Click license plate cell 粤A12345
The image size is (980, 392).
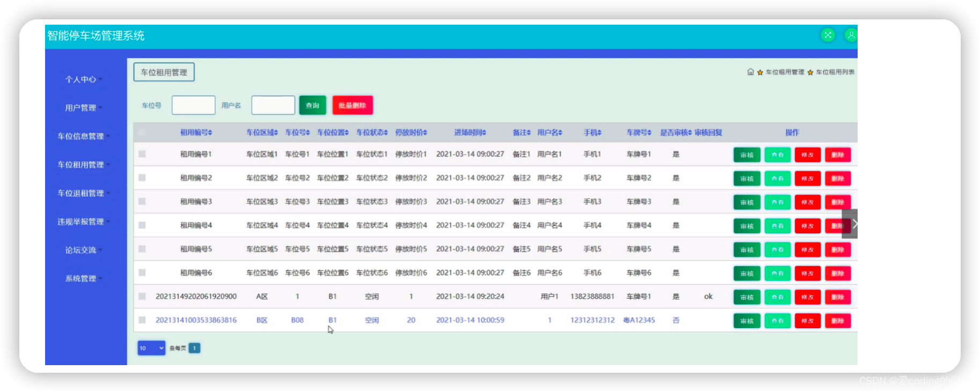pyautogui.click(x=639, y=320)
